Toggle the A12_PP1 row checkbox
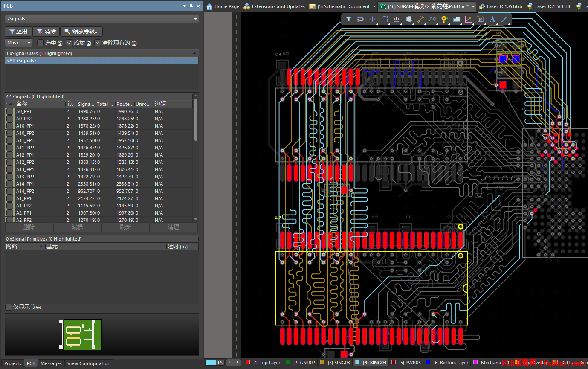The width and height of the screenshot is (588, 369). 10,155
